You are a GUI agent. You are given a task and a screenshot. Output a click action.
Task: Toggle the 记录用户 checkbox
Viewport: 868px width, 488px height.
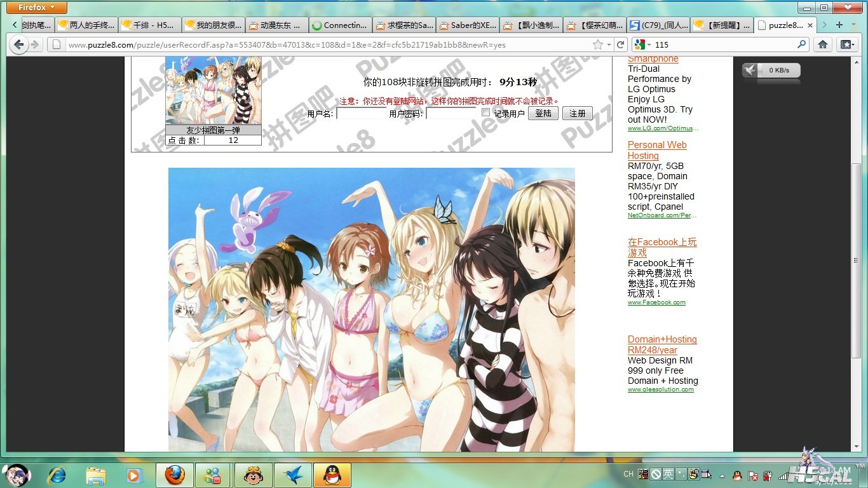(x=486, y=112)
